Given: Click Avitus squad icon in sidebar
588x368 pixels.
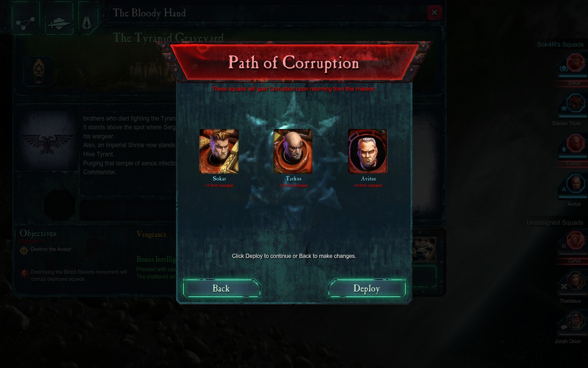Looking at the screenshot, I should click(x=575, y=184).
